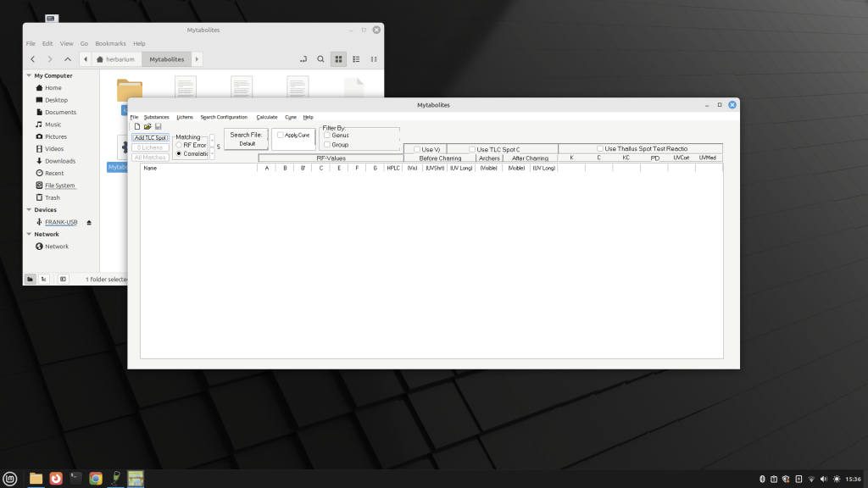
Task: Check Use Thallus Spot Test Reaction
Action: pyautogui.click(x=599, y=149)
